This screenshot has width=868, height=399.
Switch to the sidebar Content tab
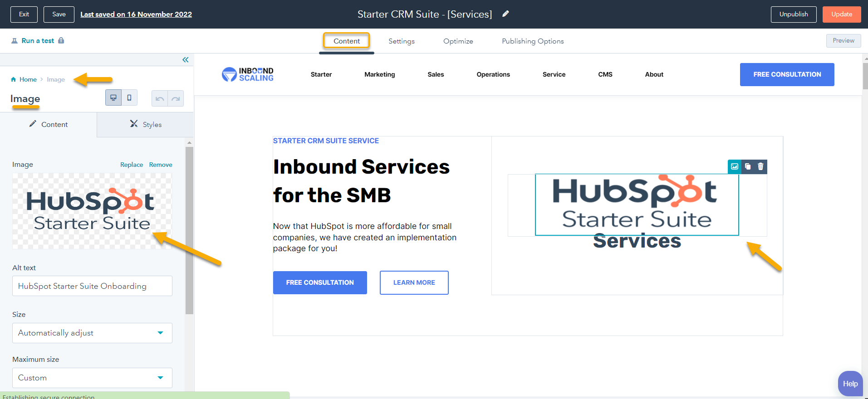[x=49, y=124]
